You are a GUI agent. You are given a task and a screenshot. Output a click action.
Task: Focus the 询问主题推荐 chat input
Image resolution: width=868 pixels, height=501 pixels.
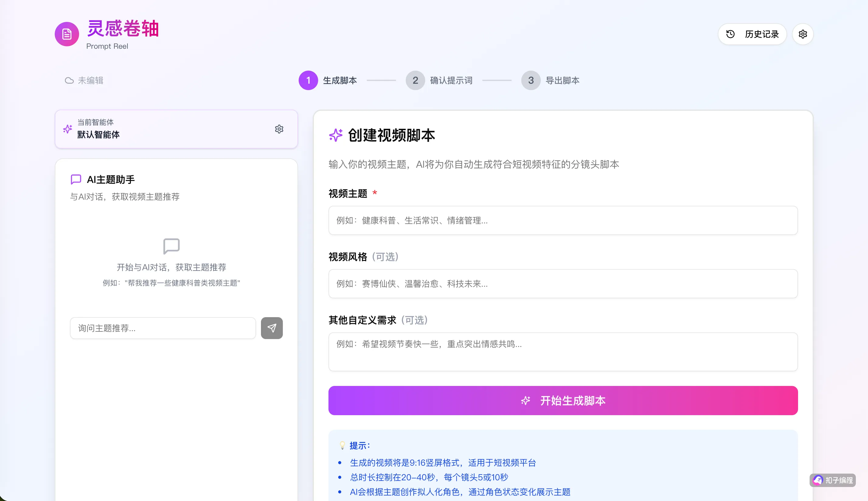(163, 328)
